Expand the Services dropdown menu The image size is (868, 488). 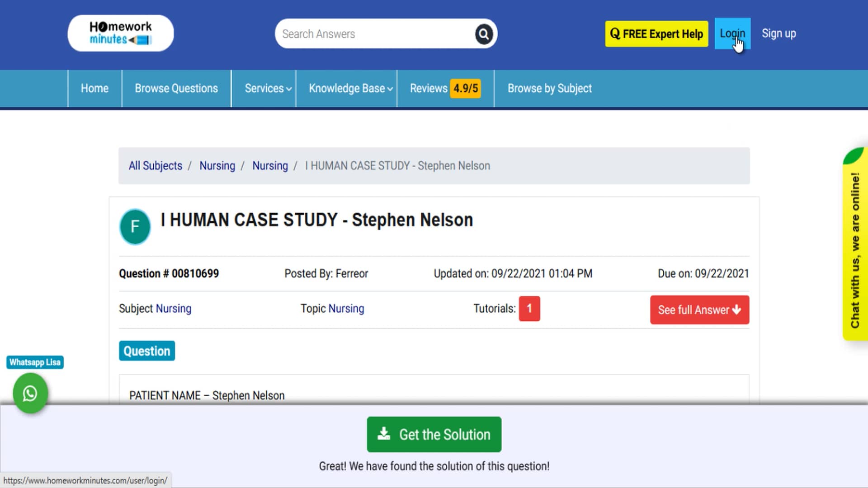point(267,88)
